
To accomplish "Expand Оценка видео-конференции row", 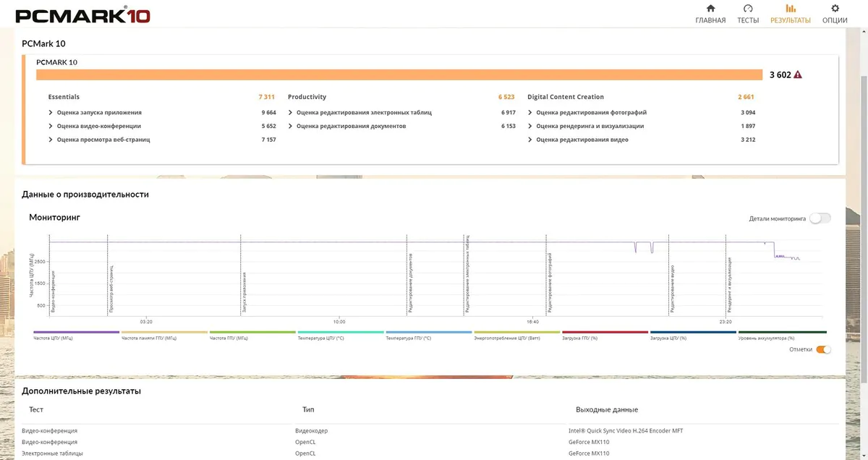I will pyautogui.click(x=51, y=126).
